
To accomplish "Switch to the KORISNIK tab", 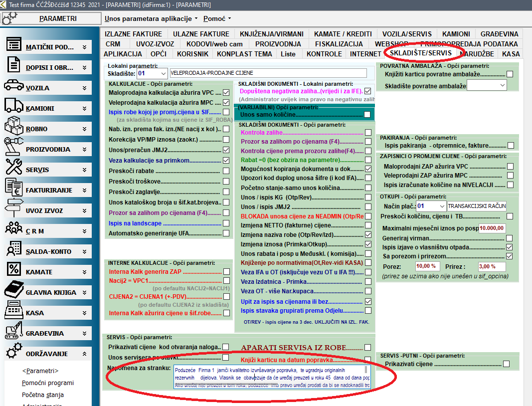I will (193, 54).
